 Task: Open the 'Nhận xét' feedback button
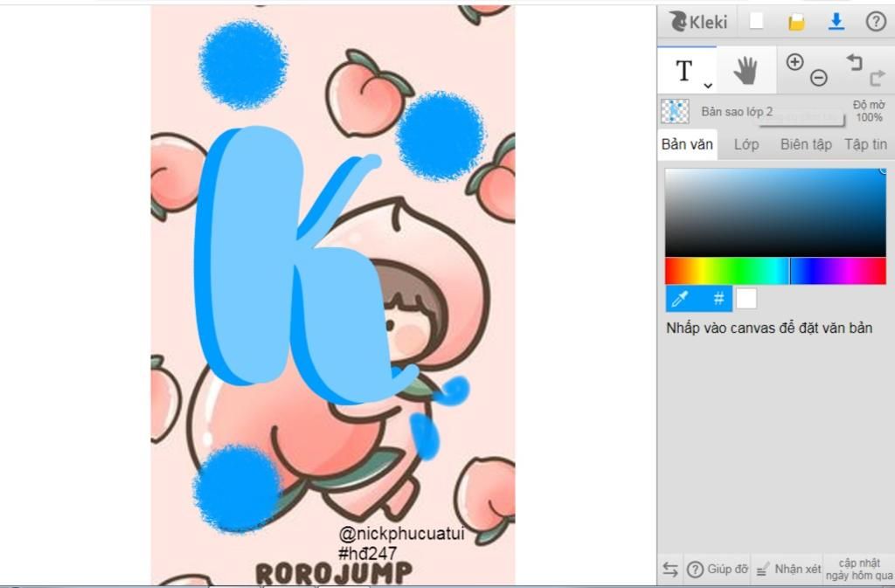coord(788,569)
